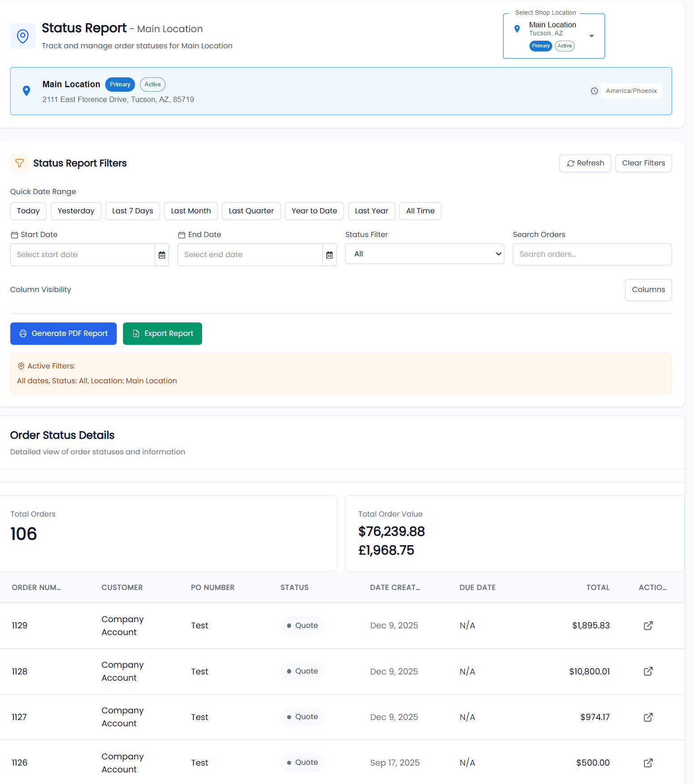Click the Quote status badge for order 1128
Screen dimensions: 694x784
[x=302, y=671]
